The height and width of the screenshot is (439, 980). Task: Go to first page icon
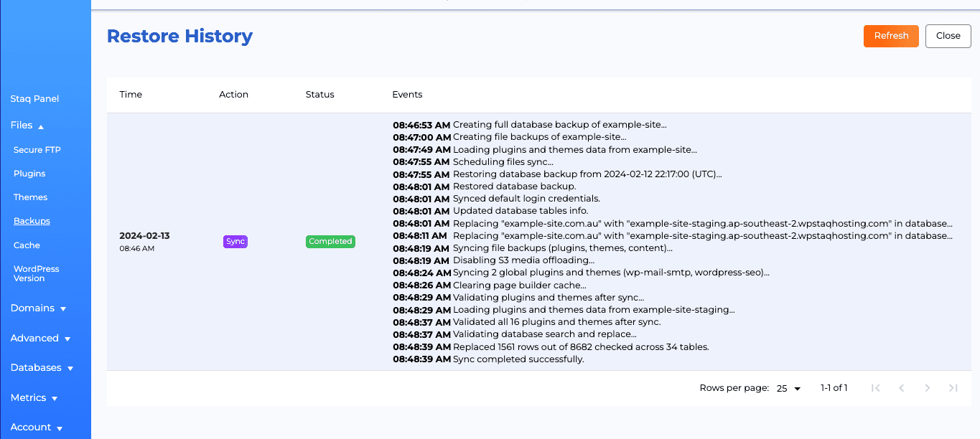point(875,388)
